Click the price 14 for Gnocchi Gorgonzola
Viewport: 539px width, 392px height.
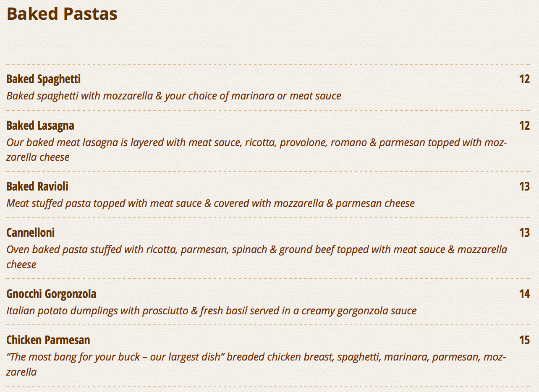click(x=524, y=294)
